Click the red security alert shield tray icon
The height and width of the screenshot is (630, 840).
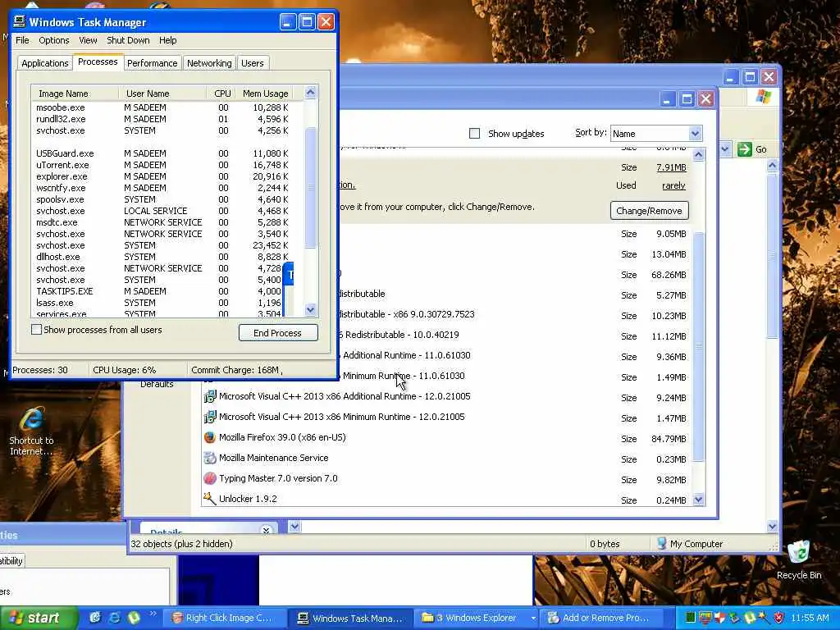click(778, 618)
